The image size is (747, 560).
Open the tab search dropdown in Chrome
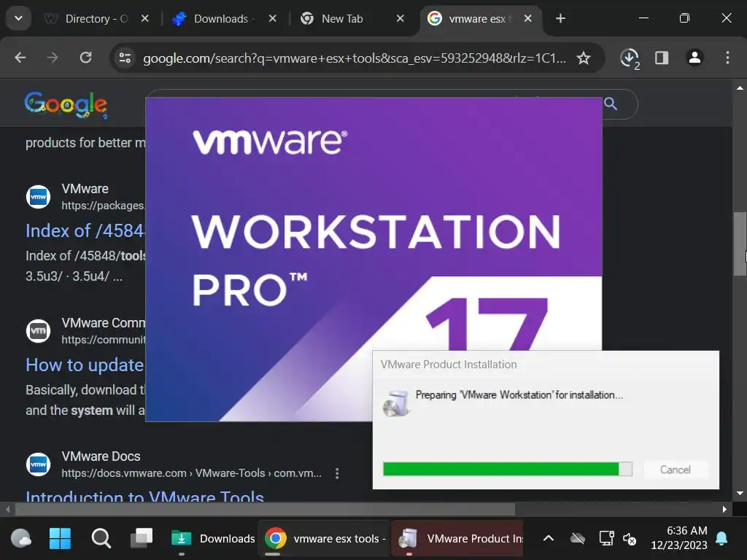coord(18,18)
